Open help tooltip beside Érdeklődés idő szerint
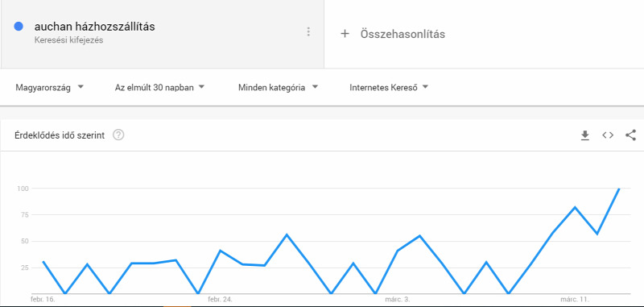Viewport: 644px width, 307px height. click(118, 135)
